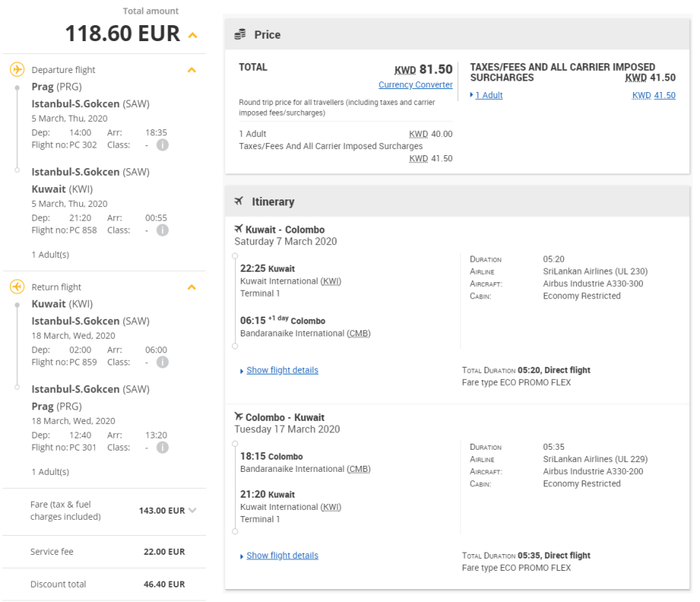Show flight details for Colombo - Kuwait
Image resolution: width=700 pixels, height=602 pixels.
(x=282, y=556)
